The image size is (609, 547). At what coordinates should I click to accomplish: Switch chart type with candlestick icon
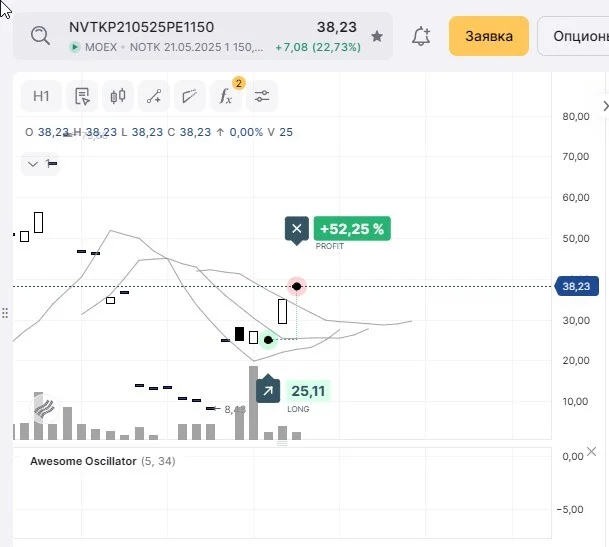pyautogui.click(x=118, y=96)
